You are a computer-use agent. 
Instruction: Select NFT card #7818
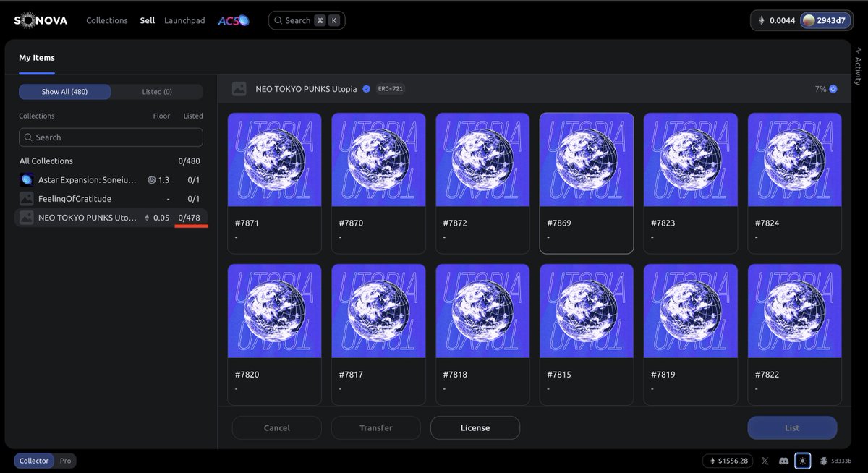pyautogui.click(x=482, y=334)
